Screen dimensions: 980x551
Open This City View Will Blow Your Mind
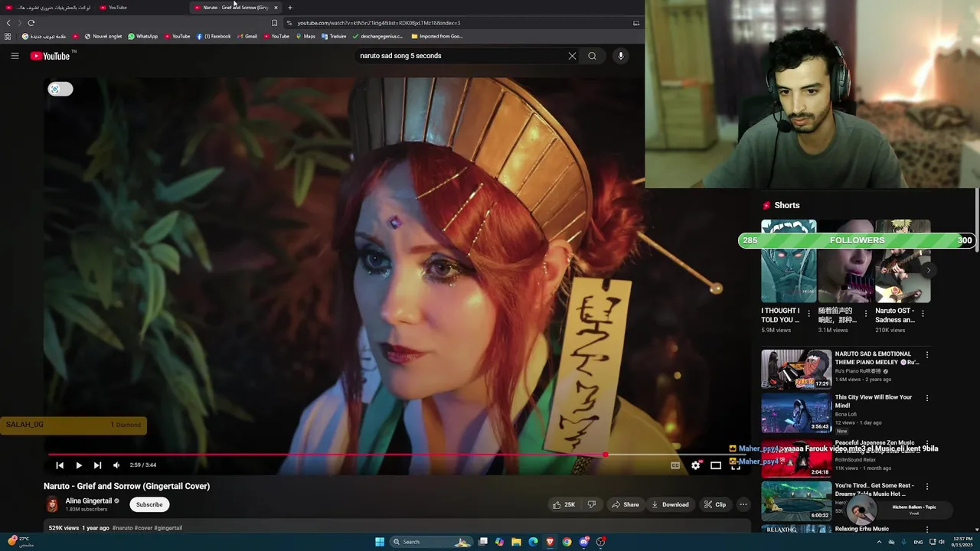(874, 401)
